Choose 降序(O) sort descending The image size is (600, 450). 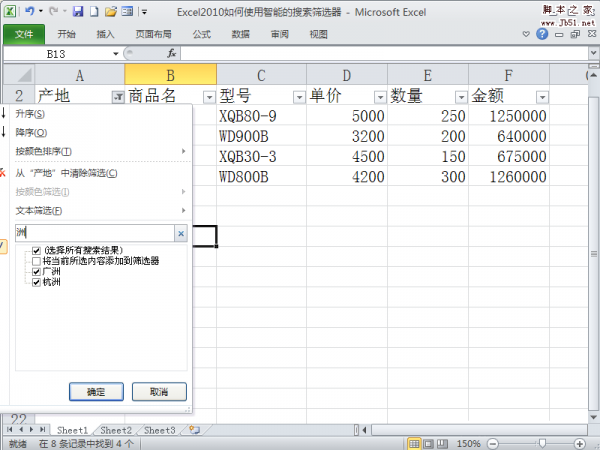tap(99, 132)
